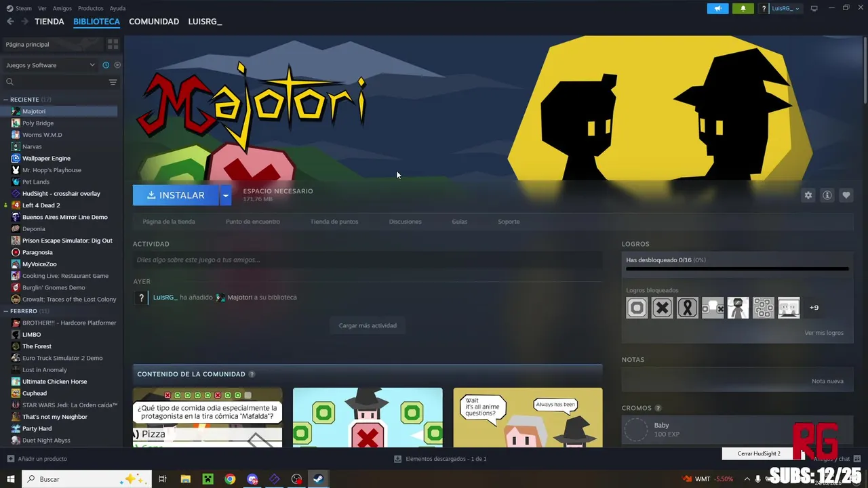Open the Discusiones tab
Viewport: 868px width, 488px height.
tap(405, 222)
